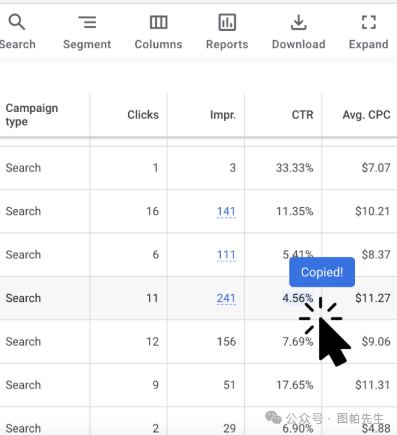Screen dimensions: 397x435
Task: Open the Search magnifier icon
Action: point(17,22)
